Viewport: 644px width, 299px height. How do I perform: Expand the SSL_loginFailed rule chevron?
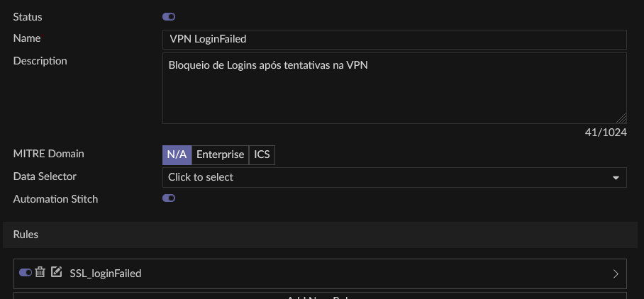[x=615, y=273]
